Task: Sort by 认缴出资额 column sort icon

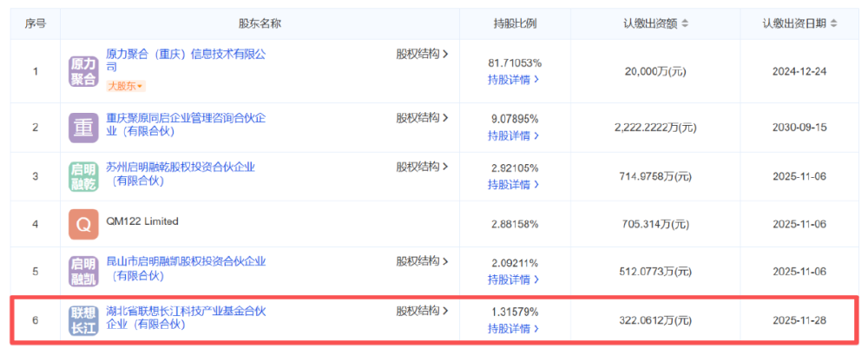Action: point(685,23)
